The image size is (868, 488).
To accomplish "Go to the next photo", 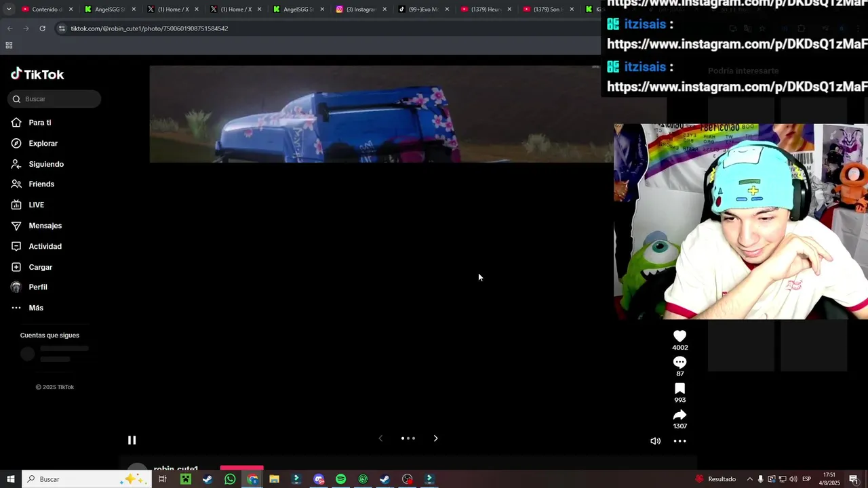I will point(435,439).
